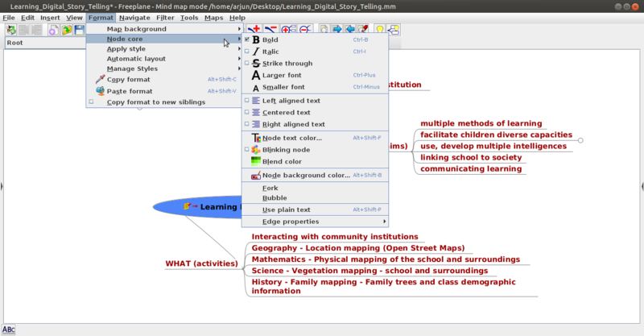Click the Right aligned text icon
Screen dimensions: 644x336
click(256, 124)
